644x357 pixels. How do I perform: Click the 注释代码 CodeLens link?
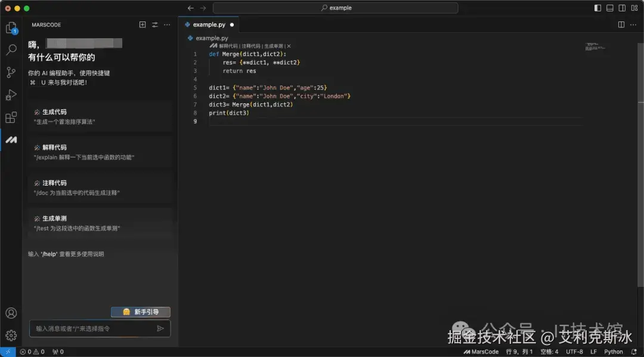(x=251, y=46)
